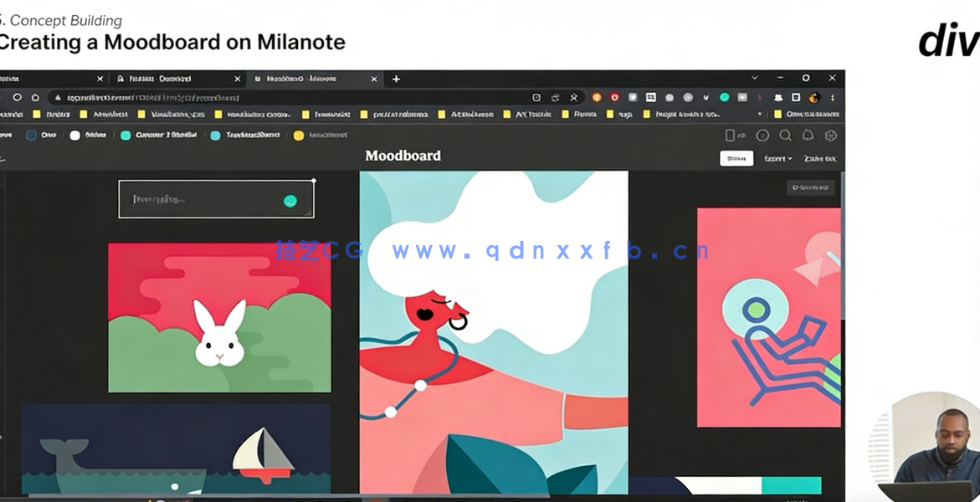Image resolution: width=980 pixels, height=502 pixels.
Task: Open the Extensions puzzle icon in Chrome toolbar
Action: 777,98
